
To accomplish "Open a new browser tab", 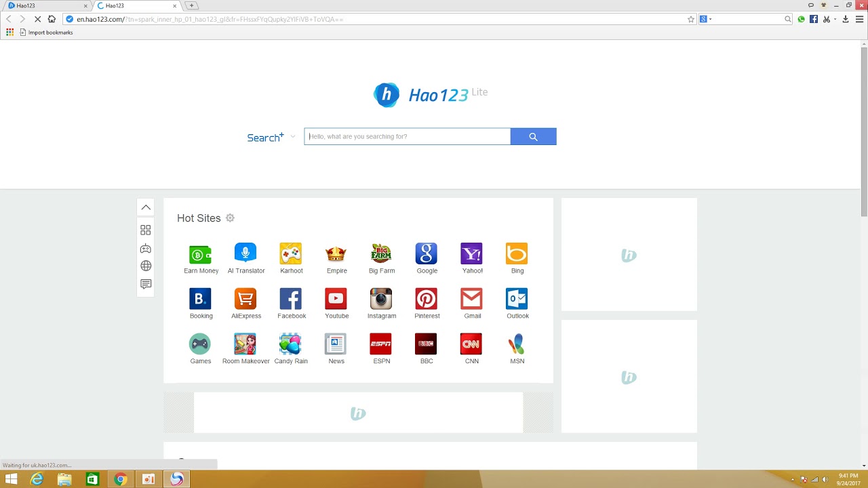I will click(x=191, y=5).
